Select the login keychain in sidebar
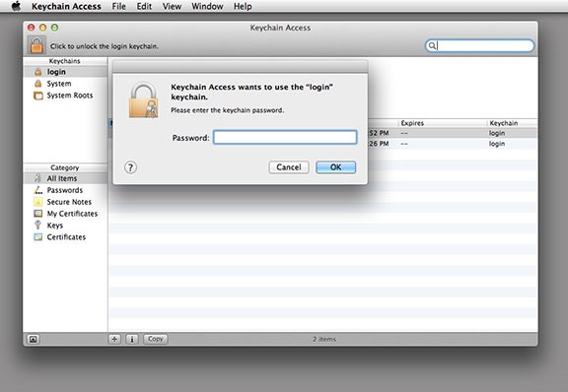This screenshot has width=568, height=392. pyautogui.click(x=65, y=72)
